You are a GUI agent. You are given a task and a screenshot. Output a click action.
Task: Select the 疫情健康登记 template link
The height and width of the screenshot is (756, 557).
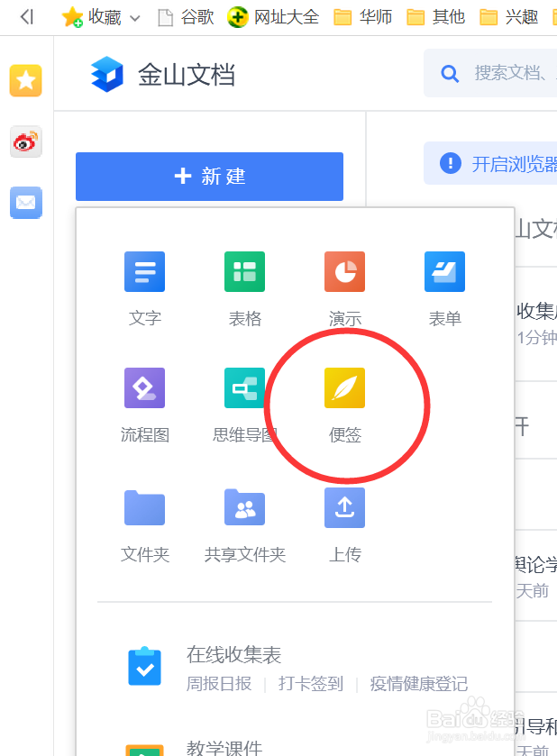(418, 683)
